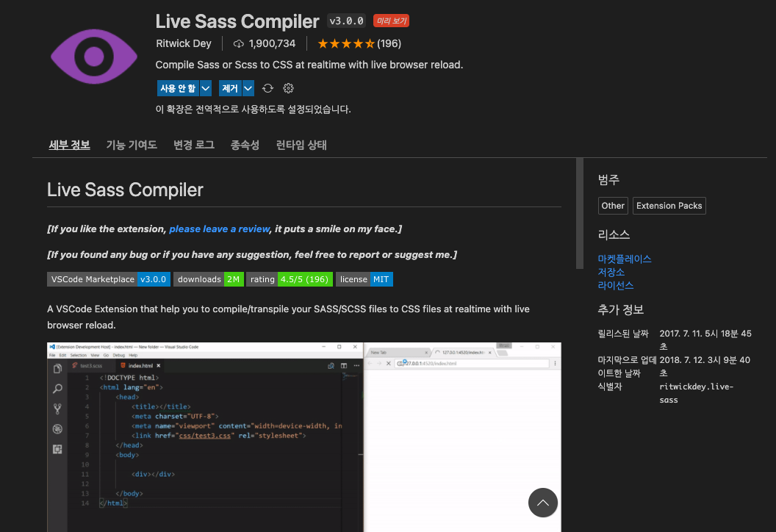Click the details panel vertical scrollbar
The image size is (776, 532).
[x=580, y=213]
